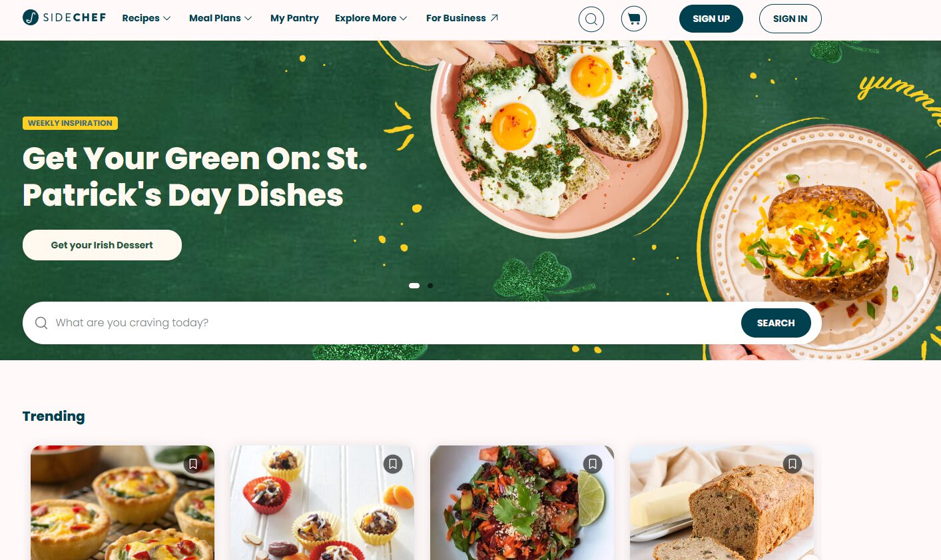Click the SideChef logo icon
Image resolution: width=941 pixels, height=560 pixels.
(31, 17)
